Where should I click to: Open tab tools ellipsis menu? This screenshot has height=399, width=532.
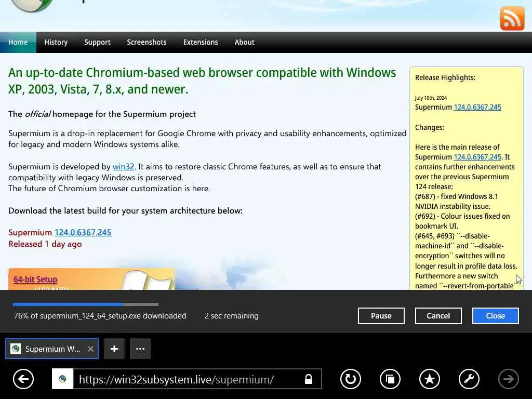point(140,349)
